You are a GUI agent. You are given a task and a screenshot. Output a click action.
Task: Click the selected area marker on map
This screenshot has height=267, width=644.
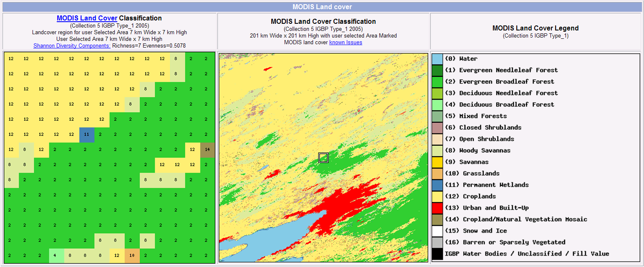[x=323, y=157]
